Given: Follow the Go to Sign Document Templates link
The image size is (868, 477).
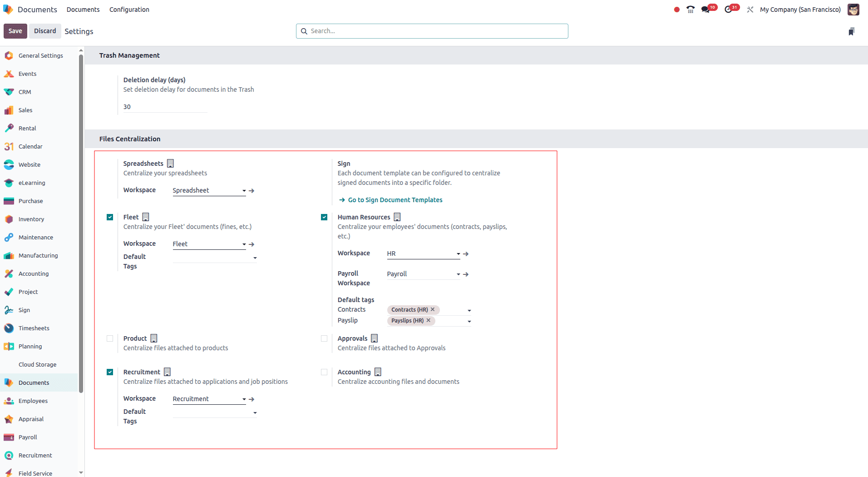Looking at the screenshot, I should point(395,200).
